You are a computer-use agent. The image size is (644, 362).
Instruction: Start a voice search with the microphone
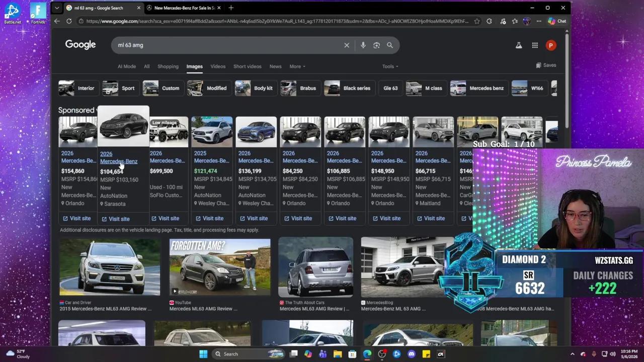click(363, 45)
